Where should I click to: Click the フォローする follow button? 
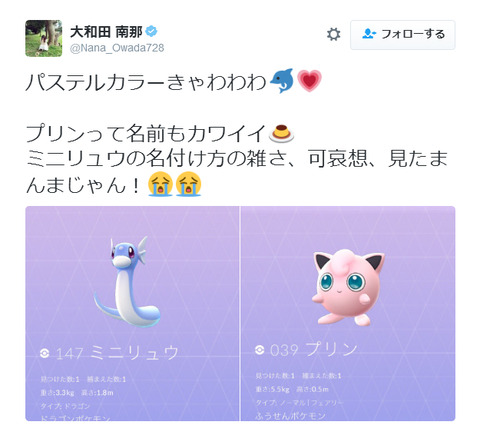coord(403,35)
